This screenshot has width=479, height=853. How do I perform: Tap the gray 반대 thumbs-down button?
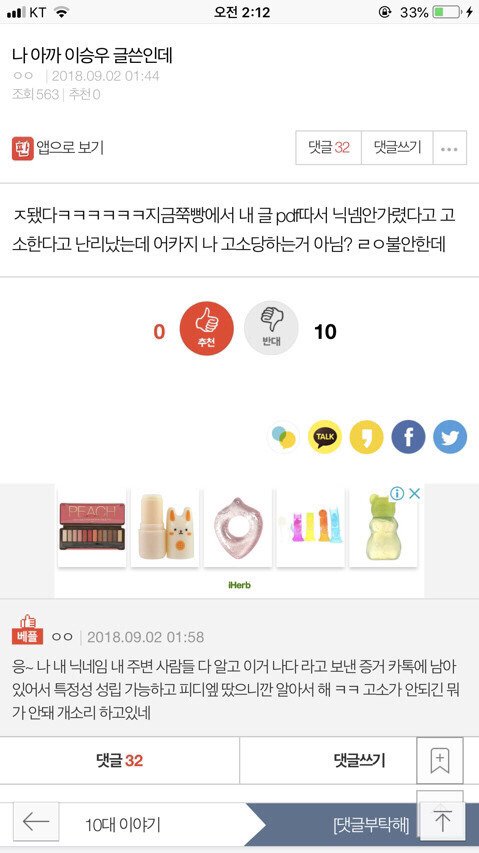pyautogui.click(x=271, y=328)
